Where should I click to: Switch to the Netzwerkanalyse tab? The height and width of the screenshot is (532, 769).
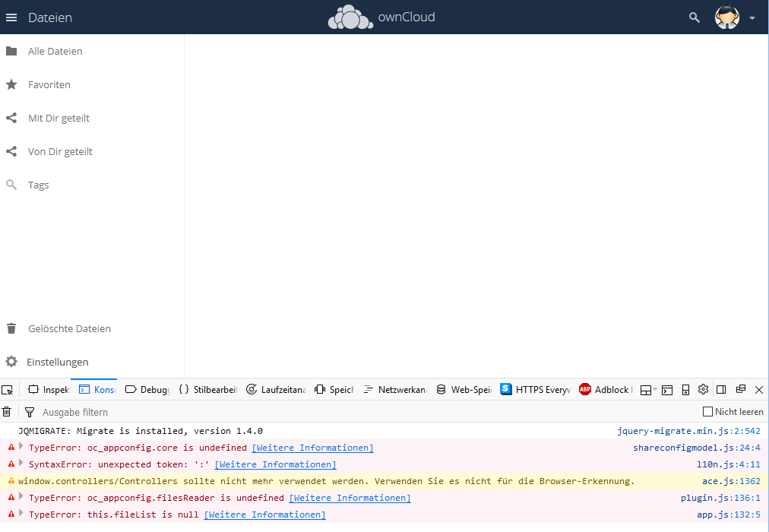pyautogui.click(x=394, y=389)
